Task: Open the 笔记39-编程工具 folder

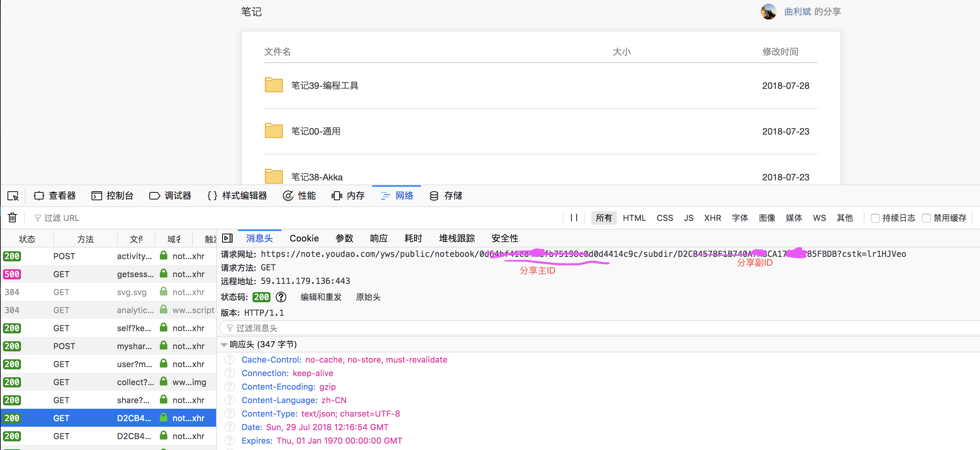Action: point(325,85)
